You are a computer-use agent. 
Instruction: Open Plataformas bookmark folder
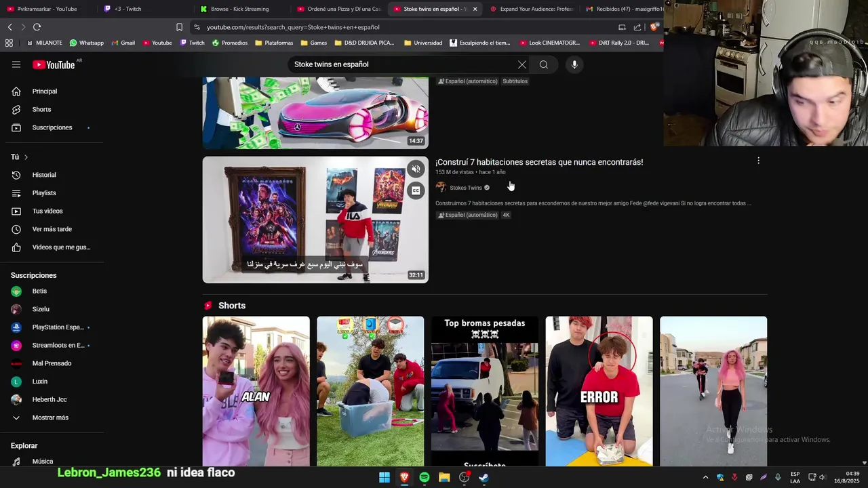274,43
